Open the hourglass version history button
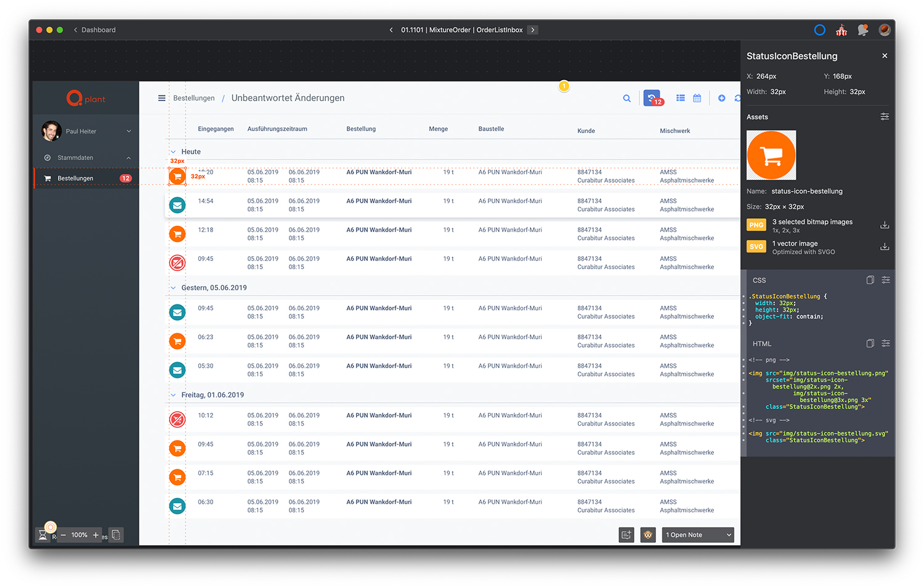924x587 pixels. (43, 535)
